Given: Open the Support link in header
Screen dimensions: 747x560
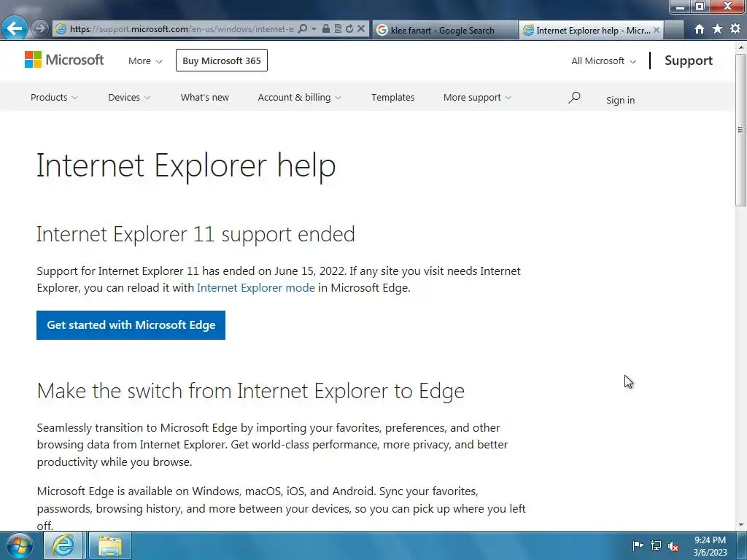Looking at the screenshot, I should point(689,61).
